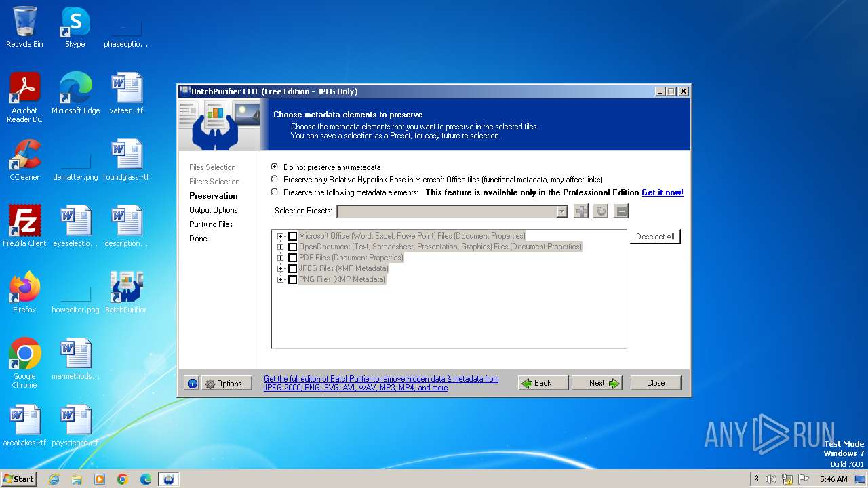Click the taskbar clock showing 5:46 AM

point(833,479)
